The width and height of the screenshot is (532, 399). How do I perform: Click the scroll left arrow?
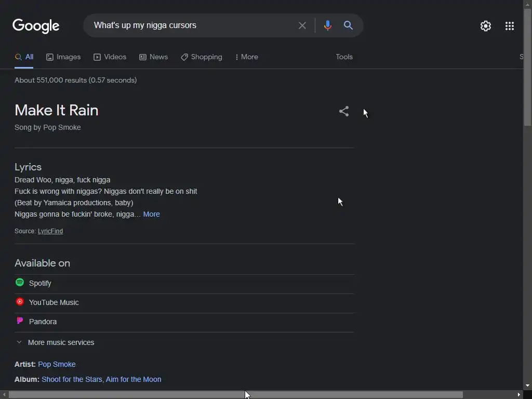(4, 395)
